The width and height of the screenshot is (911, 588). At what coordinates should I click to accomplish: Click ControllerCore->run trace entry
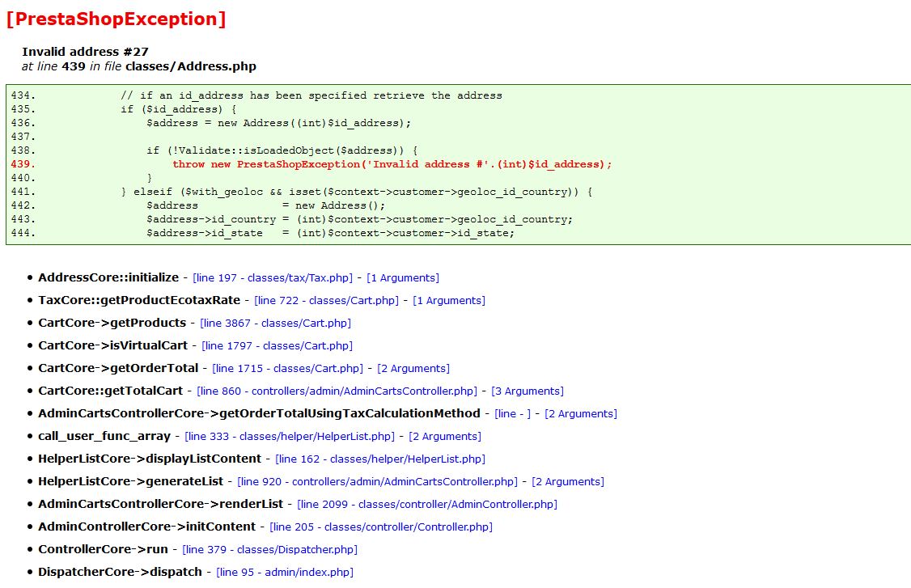coord(104,550)
